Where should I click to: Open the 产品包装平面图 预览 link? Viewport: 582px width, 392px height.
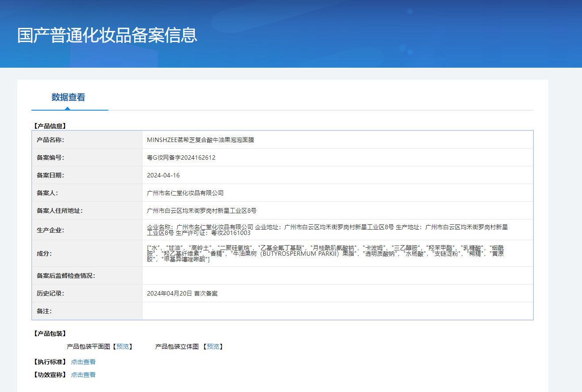tap(123, 346)
